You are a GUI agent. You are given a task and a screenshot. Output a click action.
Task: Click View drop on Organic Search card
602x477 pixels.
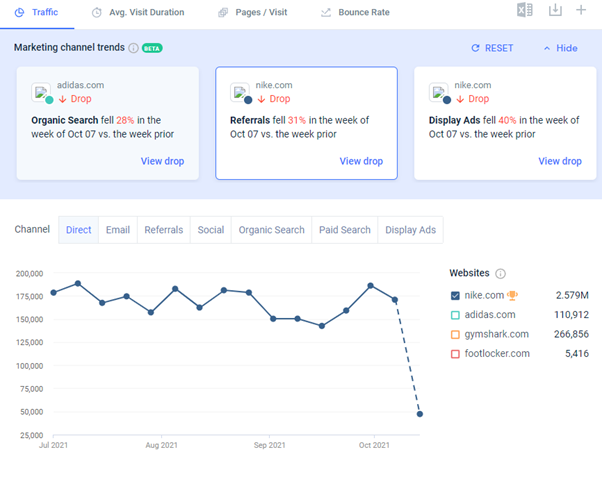coord(162,161)
